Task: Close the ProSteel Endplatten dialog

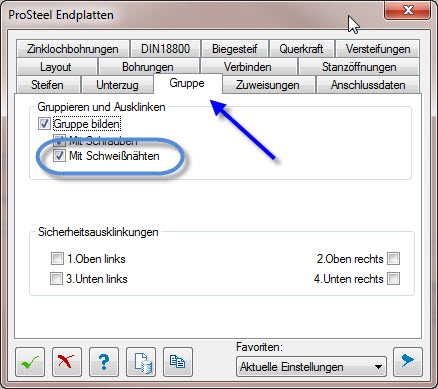Action: coord(408,10)
